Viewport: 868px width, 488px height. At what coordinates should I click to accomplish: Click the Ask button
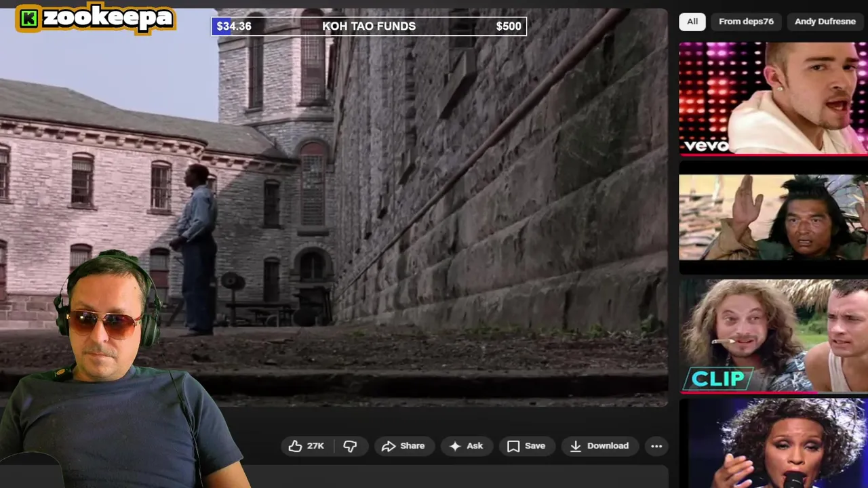467,446
